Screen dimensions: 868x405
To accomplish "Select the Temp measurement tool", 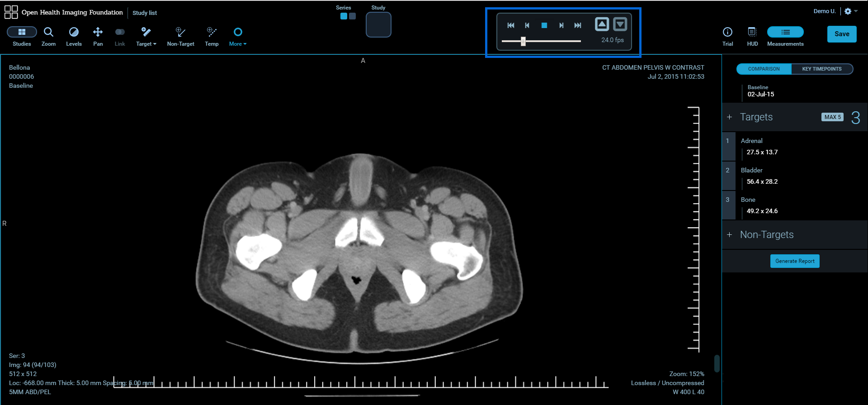I will pyautogui.click(x=212, y=36).
